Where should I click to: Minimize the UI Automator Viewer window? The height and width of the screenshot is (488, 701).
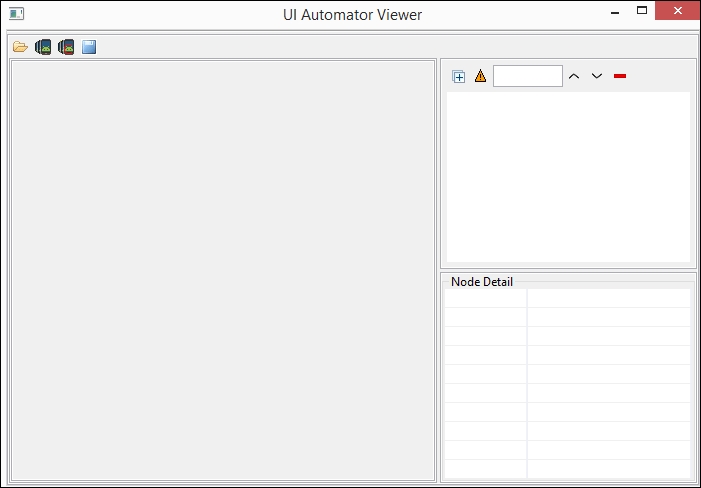[x=615, y=13]
